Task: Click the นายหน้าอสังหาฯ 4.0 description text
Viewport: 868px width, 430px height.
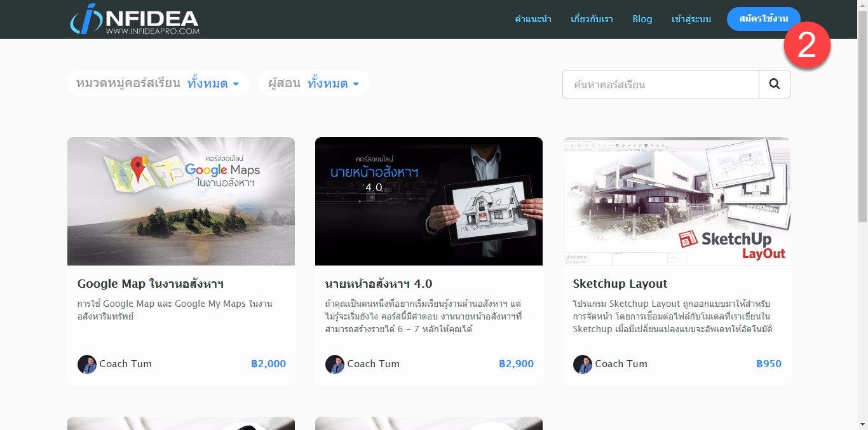Action: (x=424, y=316)
